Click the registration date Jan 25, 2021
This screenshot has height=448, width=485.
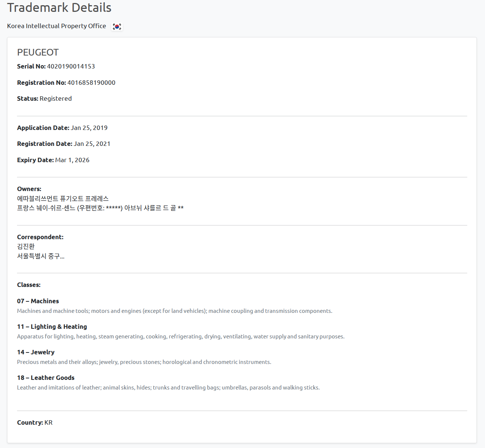92,144
